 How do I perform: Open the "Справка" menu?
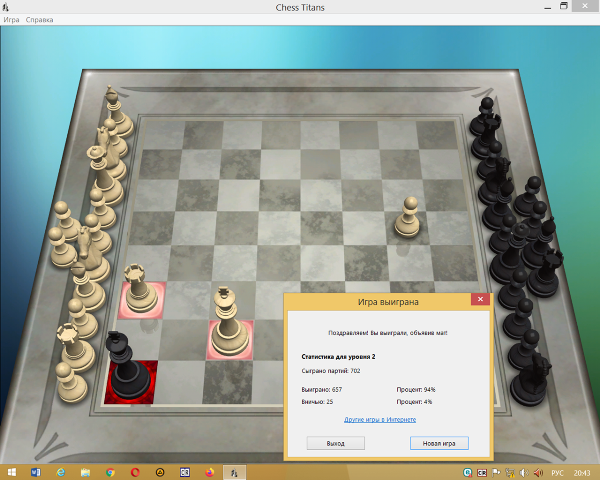click(x=40, y=20)
